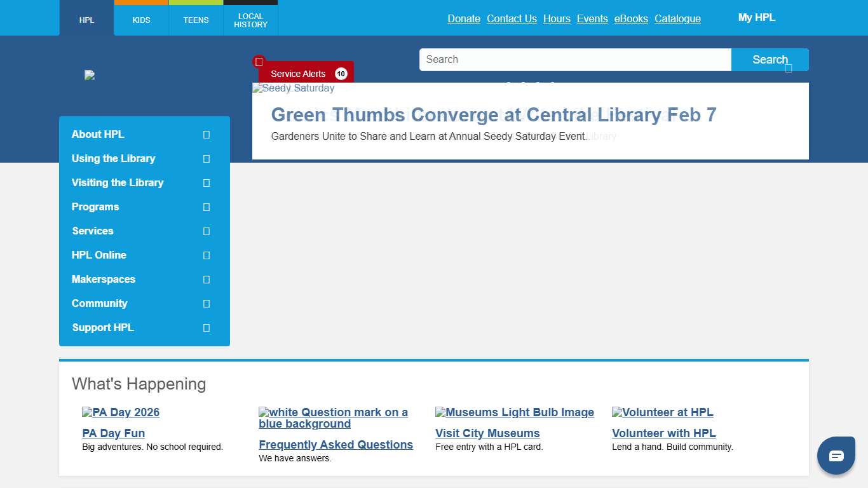Viewport: 868px width, 488px height.
Task: Expand the Programs menu arrow
Action: 207,207
